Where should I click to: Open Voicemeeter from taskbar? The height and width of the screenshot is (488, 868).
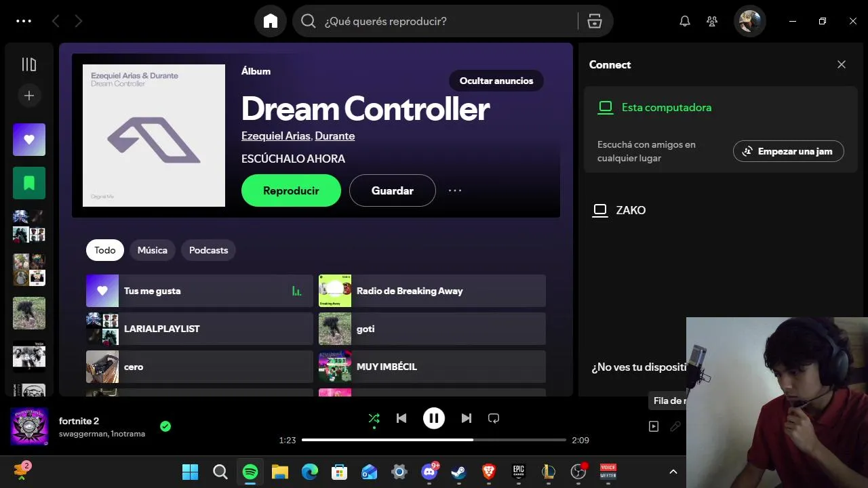click(x=608, y=471)
